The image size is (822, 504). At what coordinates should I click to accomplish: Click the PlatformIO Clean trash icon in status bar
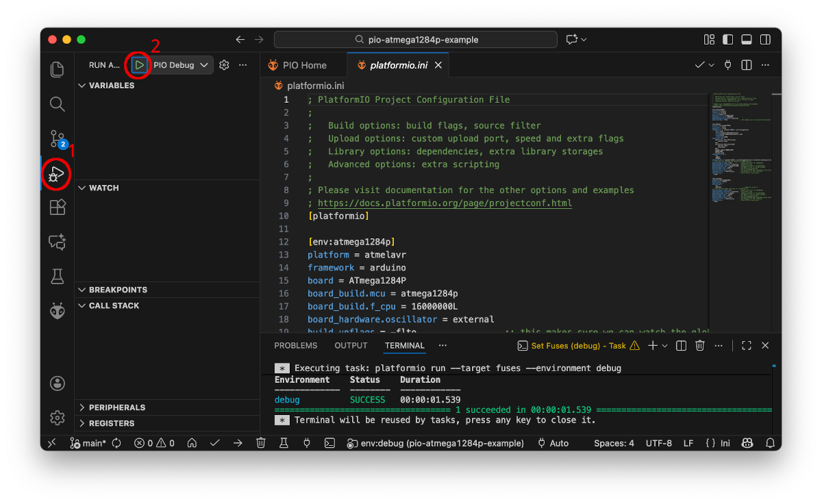[261, 443]
